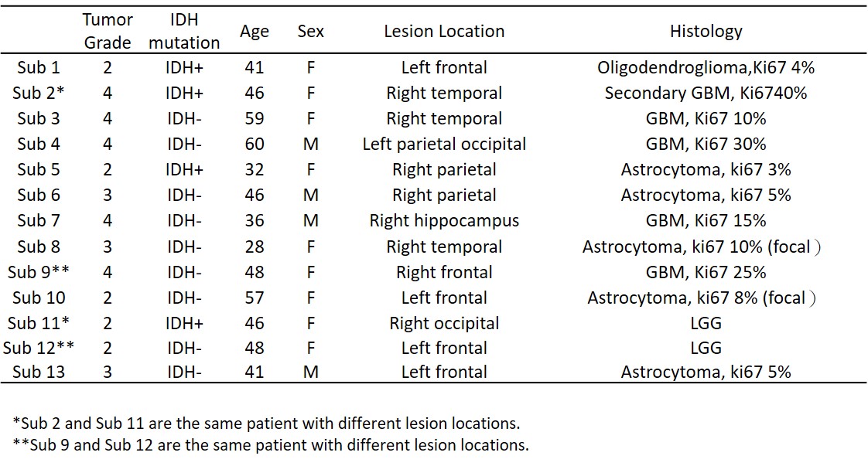The height and width of the screenshot is (466, 868).
Task: Select the Sex column header
Action: pyautogui.click(x=310, y=32)
